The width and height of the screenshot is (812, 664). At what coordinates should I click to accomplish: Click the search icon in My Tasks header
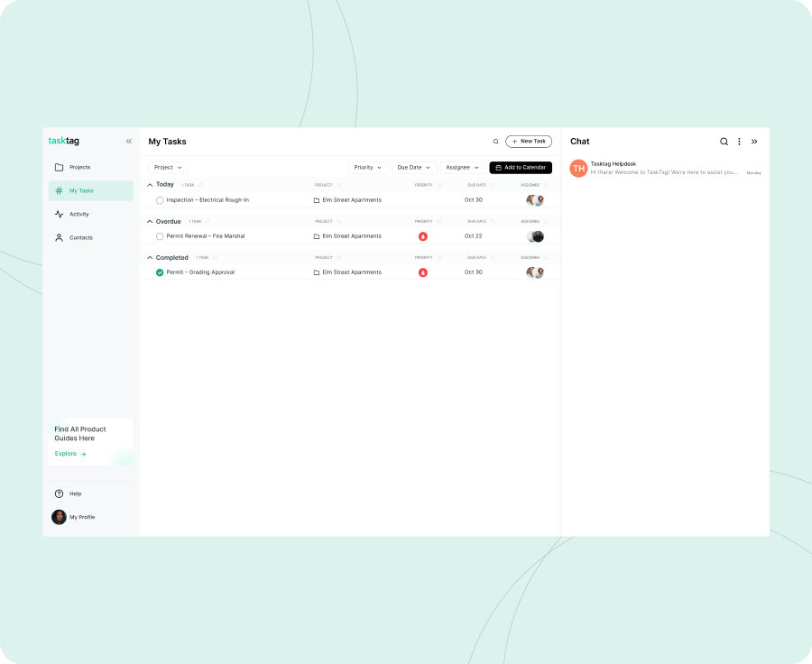(x=495, y=142)
